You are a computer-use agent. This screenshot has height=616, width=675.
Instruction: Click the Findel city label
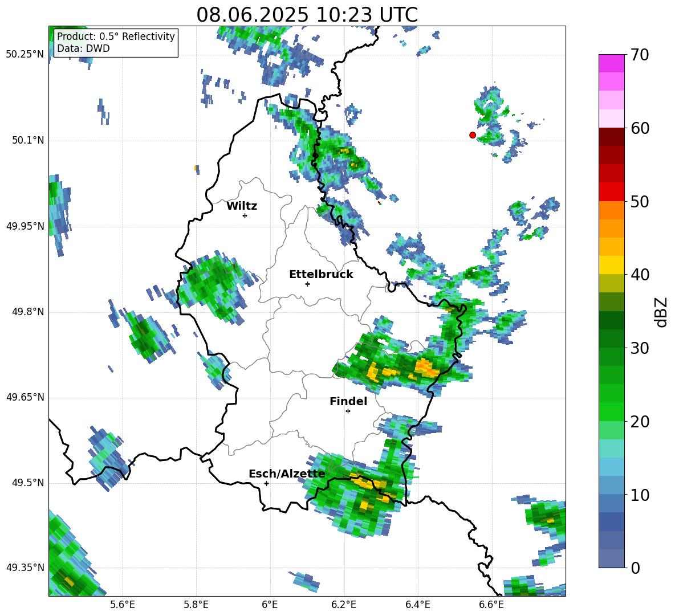click(x=348, y=401)
